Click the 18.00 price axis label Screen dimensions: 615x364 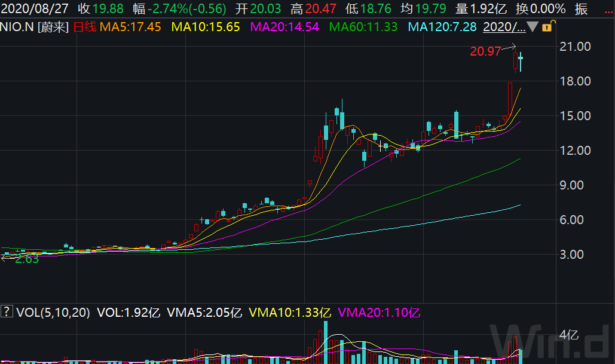pyautogui.click(x=575, y=81)
